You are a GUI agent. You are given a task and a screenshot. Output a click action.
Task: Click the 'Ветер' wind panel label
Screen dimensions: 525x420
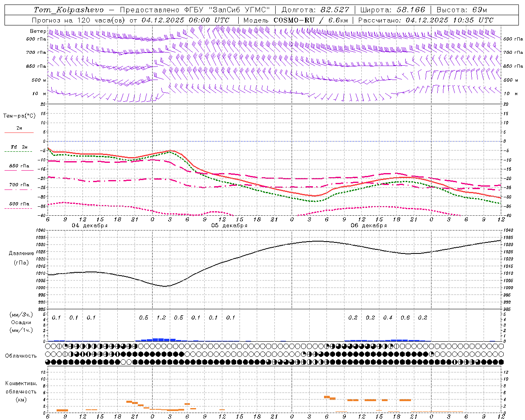tap(38, 31)
